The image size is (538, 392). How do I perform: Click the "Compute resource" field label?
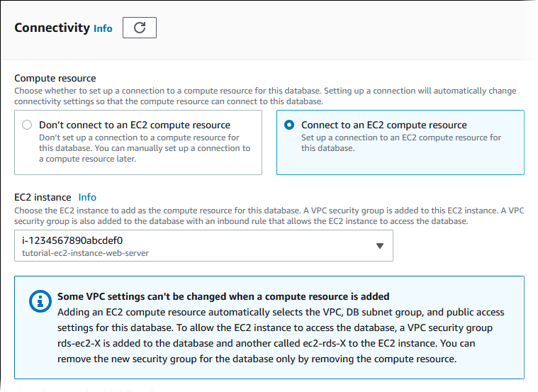point(55,78)
